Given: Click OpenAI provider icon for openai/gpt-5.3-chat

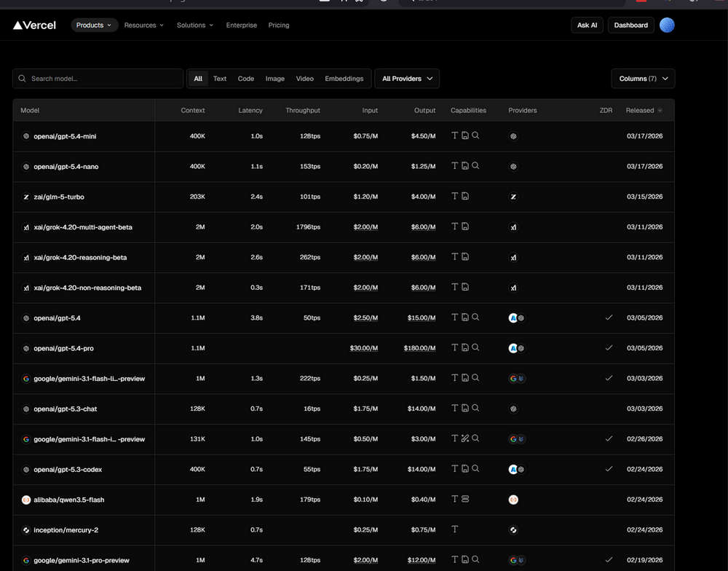Looking at the screenshot, I should [513, 409].
